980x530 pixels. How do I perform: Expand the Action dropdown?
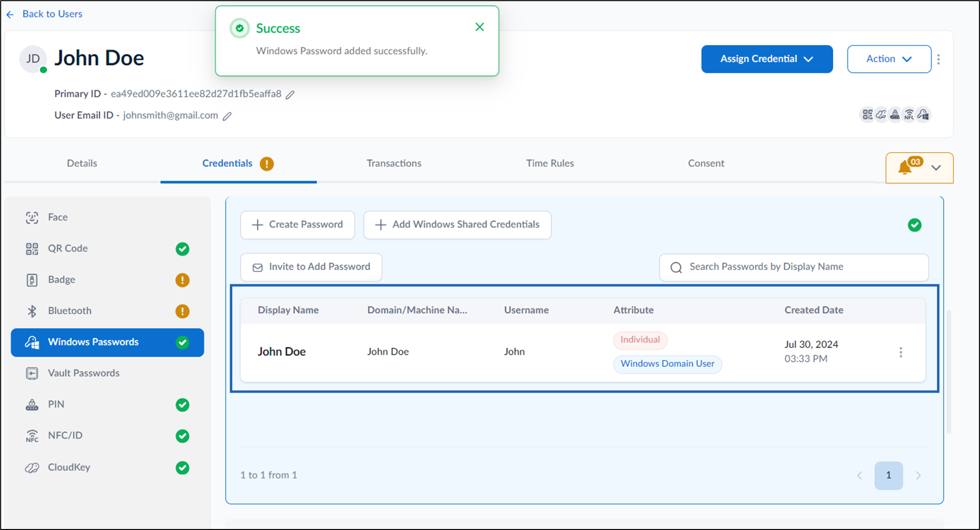click(x=889, y=59)
